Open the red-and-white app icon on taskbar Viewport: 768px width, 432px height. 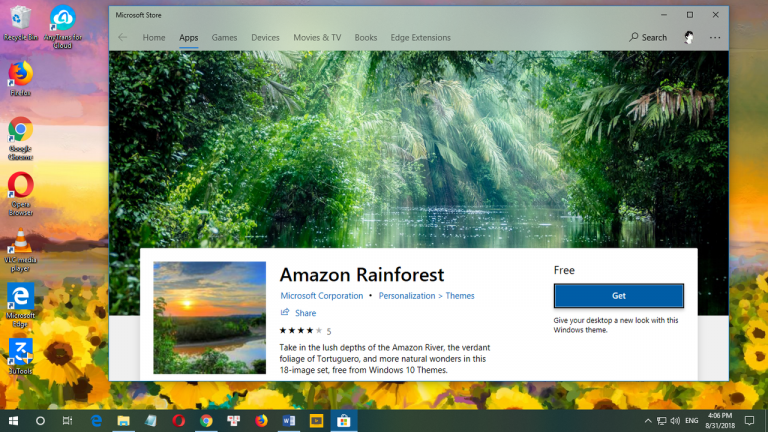click(x=234, y=421)
